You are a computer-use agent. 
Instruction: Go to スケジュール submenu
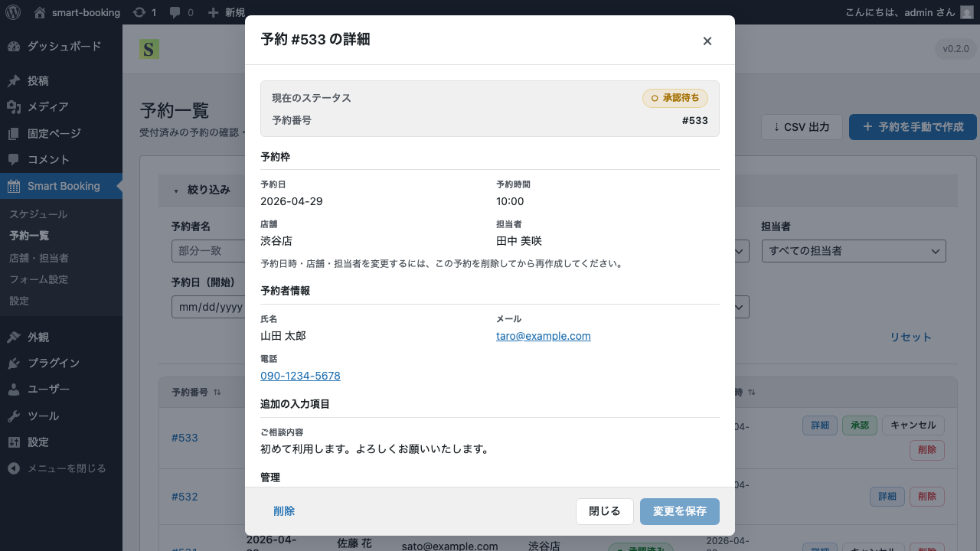pos(38,214)
